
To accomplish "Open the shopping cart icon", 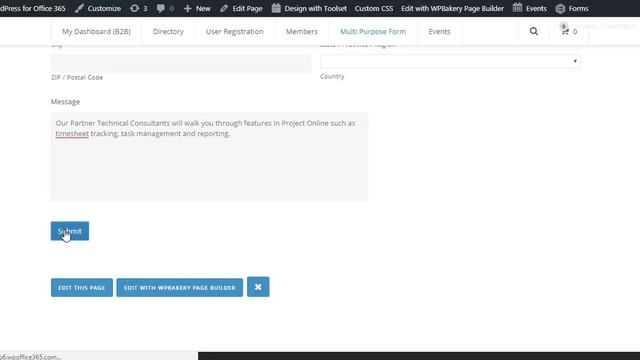I will point(565,31).
